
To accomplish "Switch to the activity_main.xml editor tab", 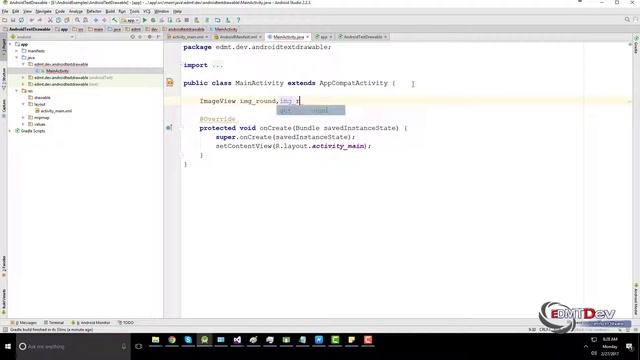I will (x=187, y=37).
